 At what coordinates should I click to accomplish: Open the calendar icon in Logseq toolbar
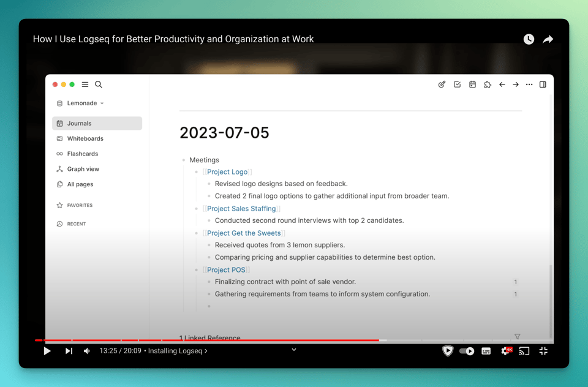point(472,85)
